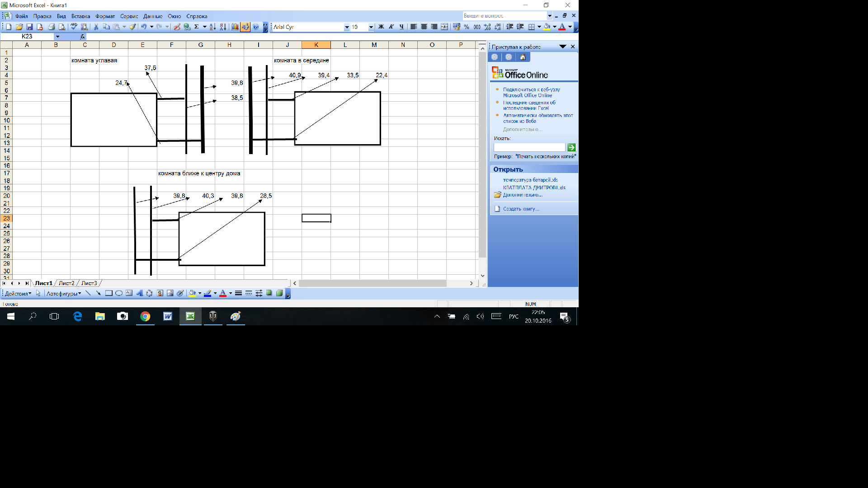Screen dimensions: 868x488
Task: Pick the toolbar red font color swatch
Action: [562, 27]
